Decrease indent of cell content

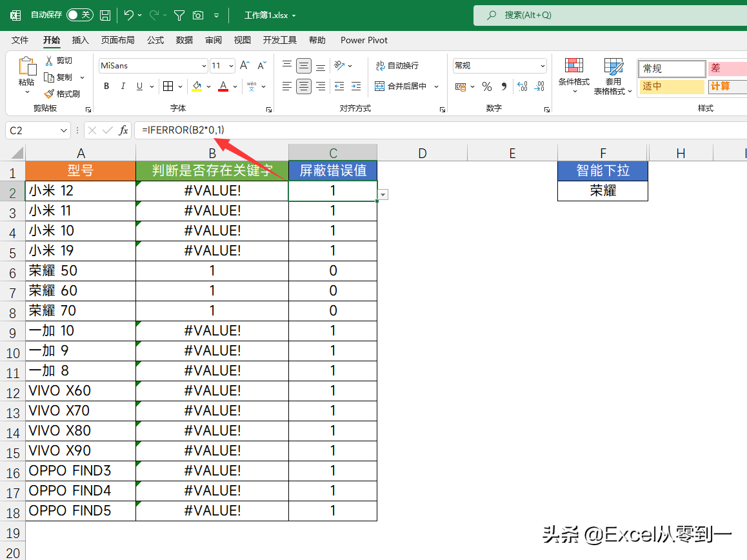tap(339, 86)
